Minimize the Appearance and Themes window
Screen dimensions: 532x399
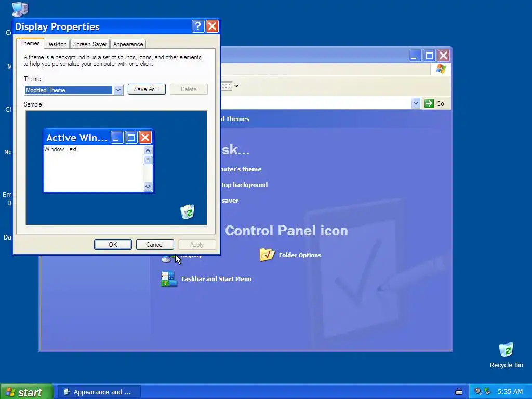click(x=415, y=55)
